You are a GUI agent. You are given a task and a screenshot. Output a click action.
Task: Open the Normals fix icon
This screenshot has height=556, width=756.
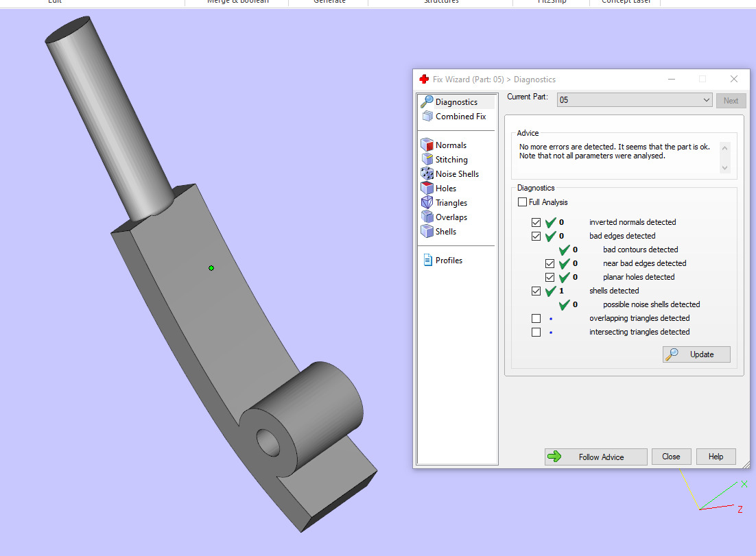[427, 145]
